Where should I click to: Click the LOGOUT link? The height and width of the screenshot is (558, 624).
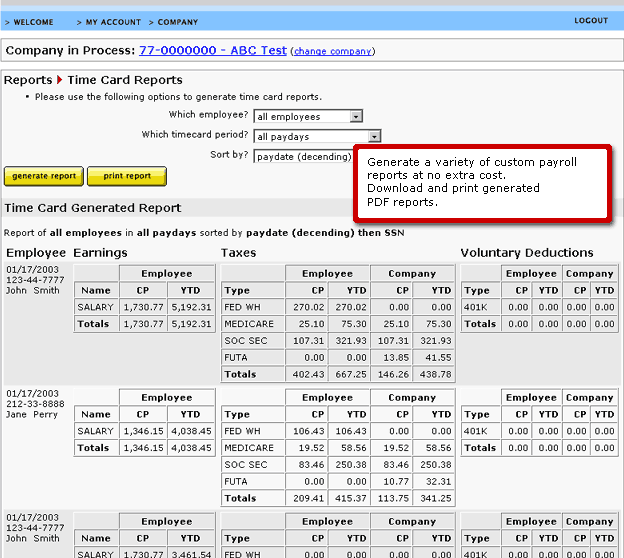coord(590,21)
